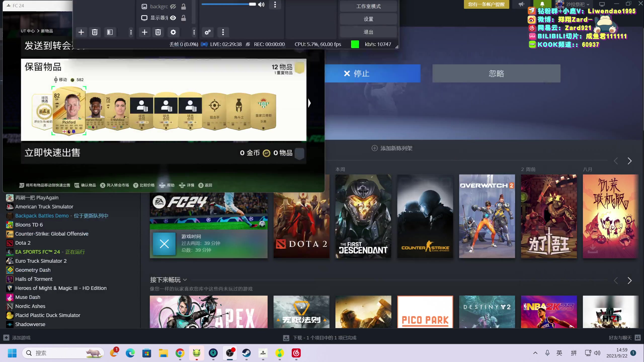The height and width of the screenshot is (362, 644).
Task: Mute the audio mixer speaker icon
Action: pos(261,4)
